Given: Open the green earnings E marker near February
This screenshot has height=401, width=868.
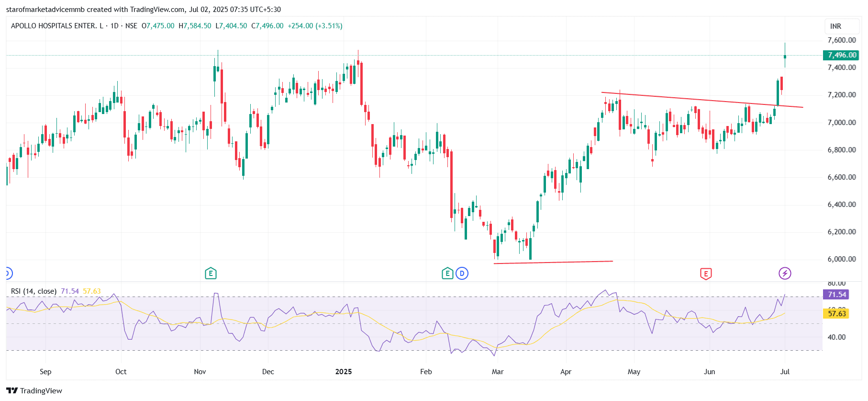Looking at the screenshot, I should point(447,274).
